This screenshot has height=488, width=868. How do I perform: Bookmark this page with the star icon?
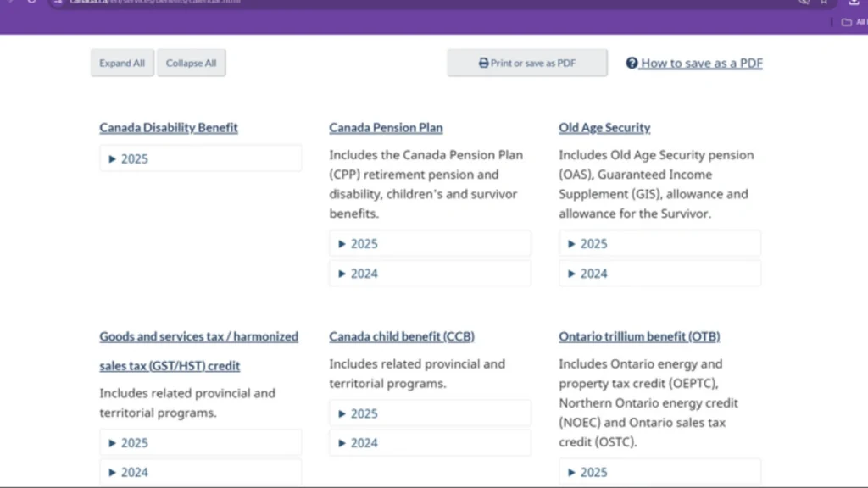[x=823, y=2]
